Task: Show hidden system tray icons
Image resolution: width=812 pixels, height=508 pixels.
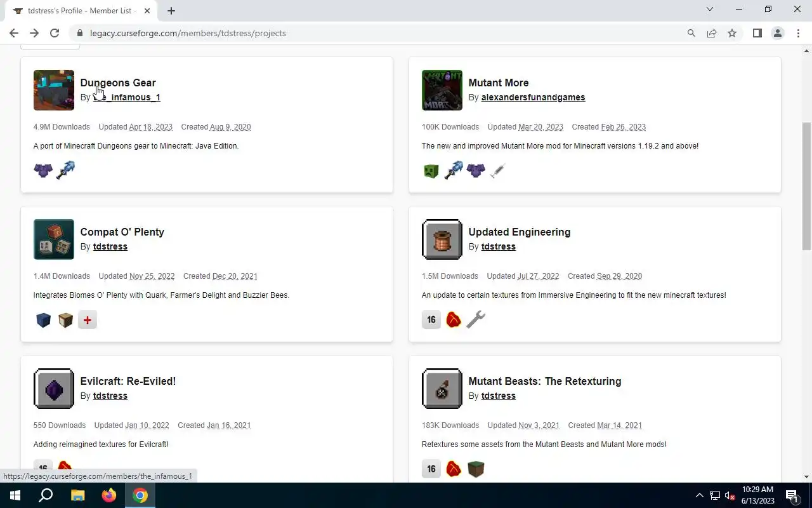Action: (700, 495)
